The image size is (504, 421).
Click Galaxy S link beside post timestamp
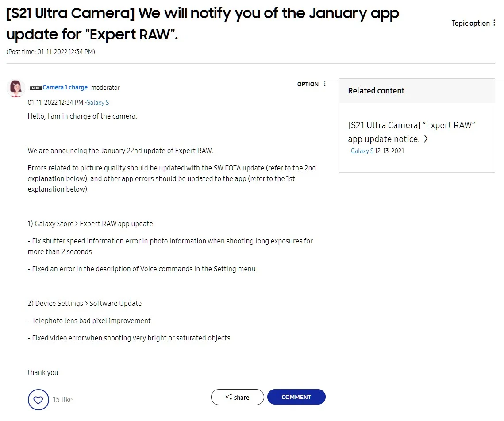(98, 103)
